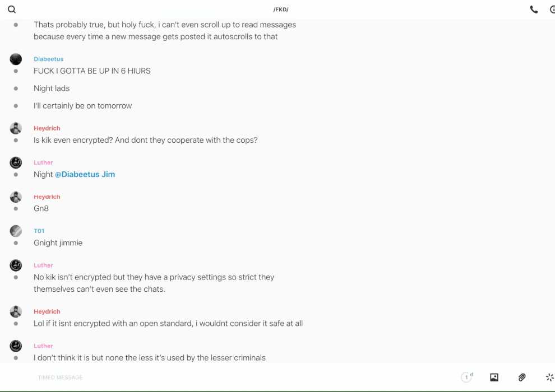Click Diabeetus's avatar picture
Screen dimensions: 555x392
point(16,59)
